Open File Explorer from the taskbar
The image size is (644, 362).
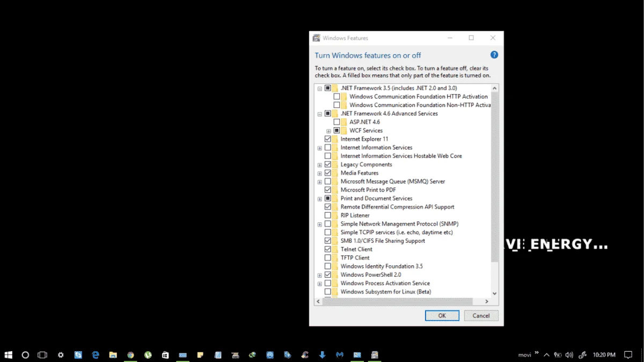coord(113,355)
